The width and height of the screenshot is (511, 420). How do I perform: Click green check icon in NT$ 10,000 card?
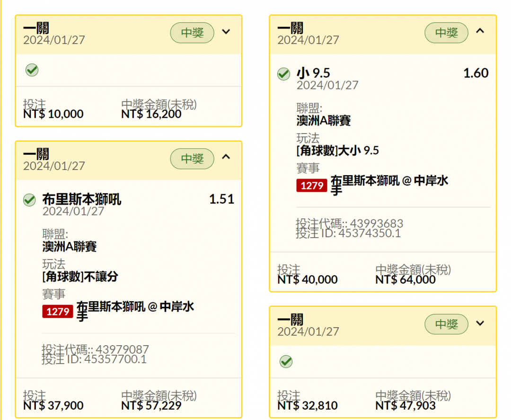[x=32, y=70]
